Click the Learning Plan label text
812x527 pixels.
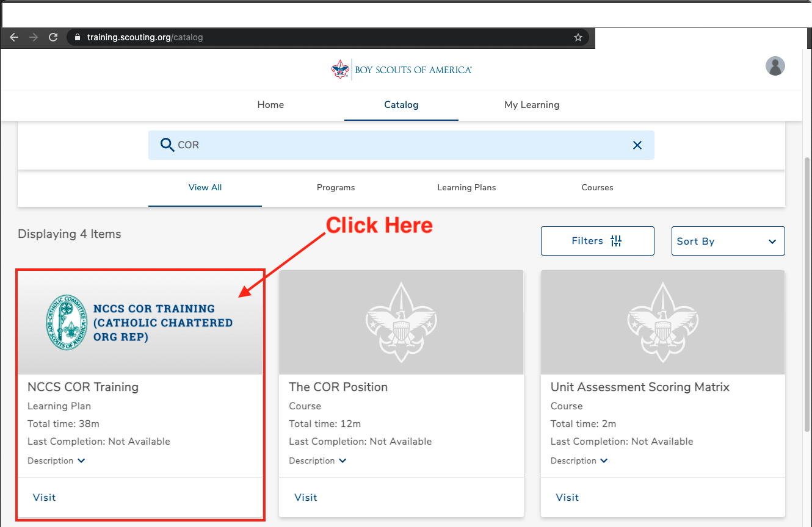pyautogui.click(x=59, y=406)
